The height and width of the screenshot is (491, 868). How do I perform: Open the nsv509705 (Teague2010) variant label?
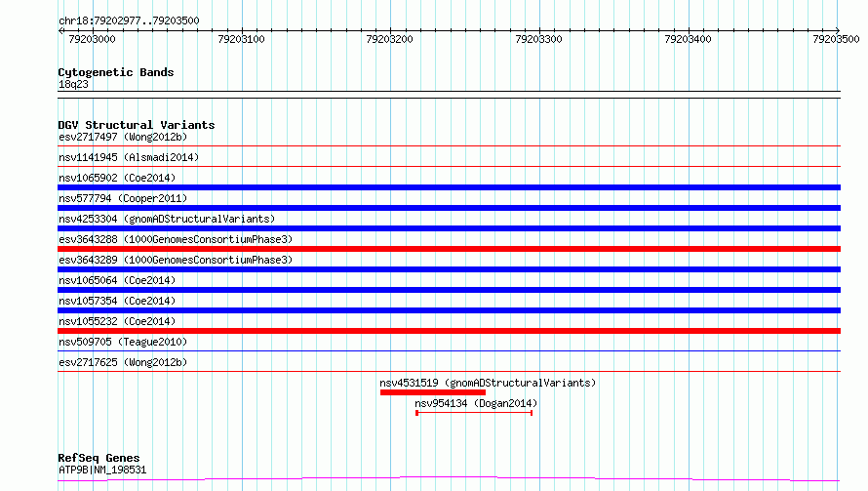point(123,342)
